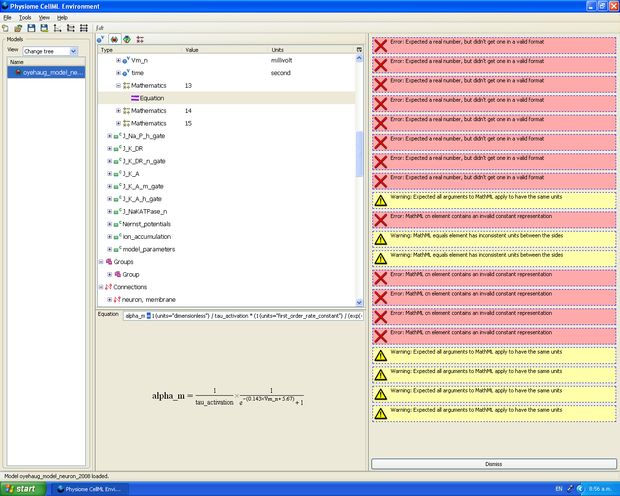Dismiss the error and warning messages

(x=493, y=464)
